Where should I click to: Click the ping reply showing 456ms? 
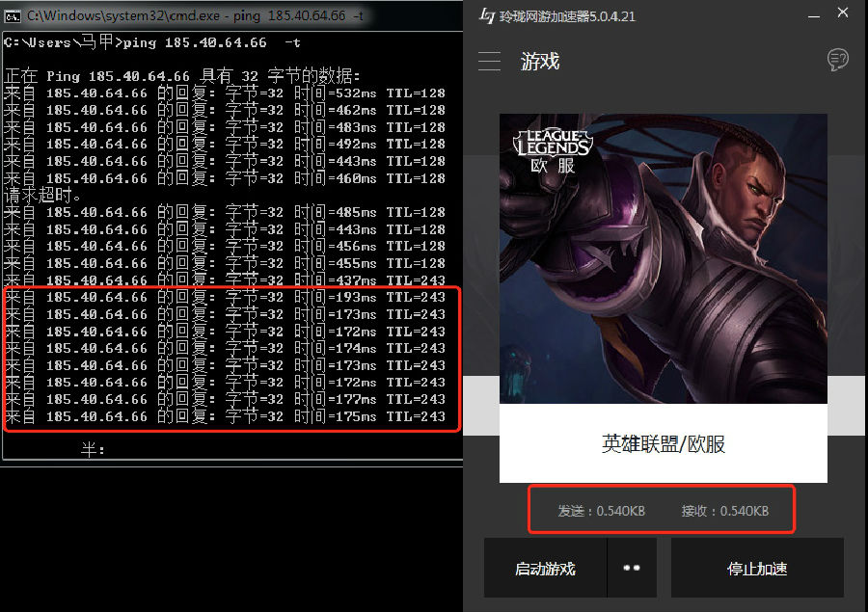click(224, 246)
